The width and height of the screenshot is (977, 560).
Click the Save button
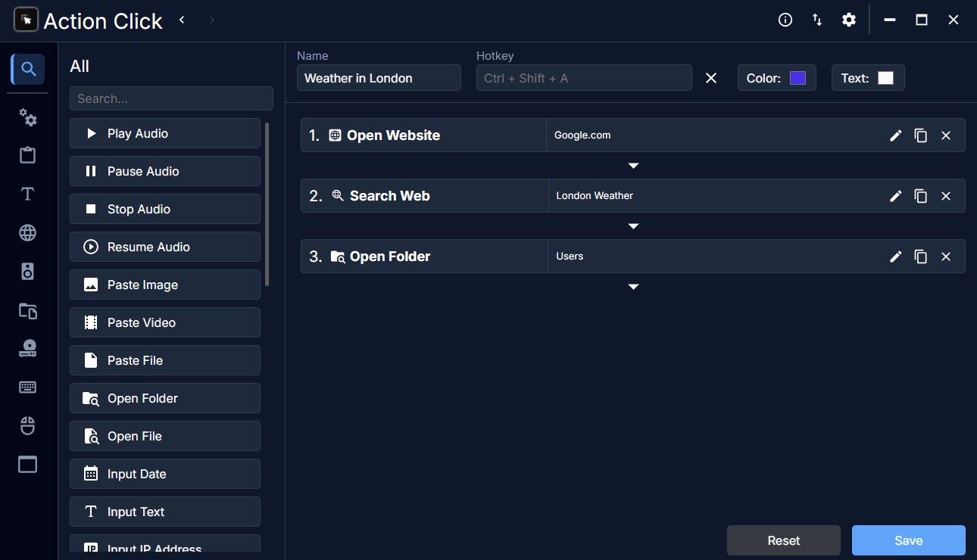[x=908, y=540]
